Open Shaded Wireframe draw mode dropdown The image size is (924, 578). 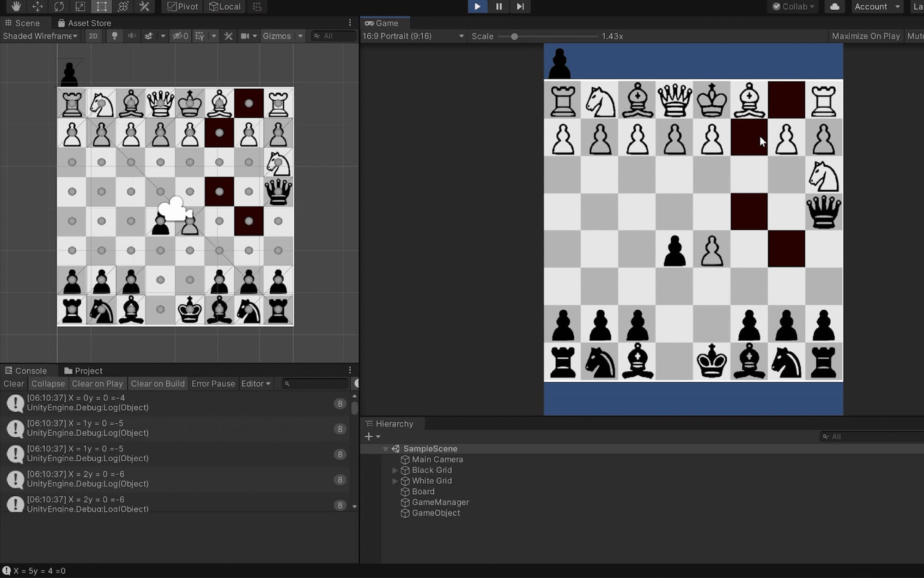pos(40,36)
